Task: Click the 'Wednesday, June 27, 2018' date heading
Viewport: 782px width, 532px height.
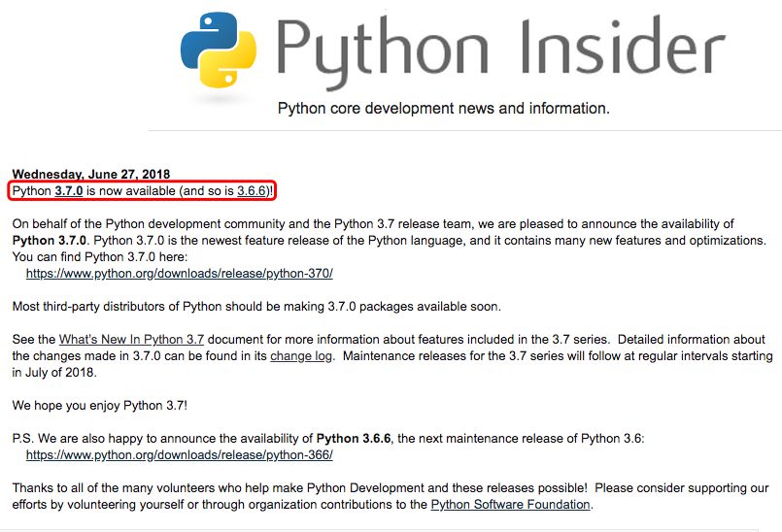Action: point(91,175)
